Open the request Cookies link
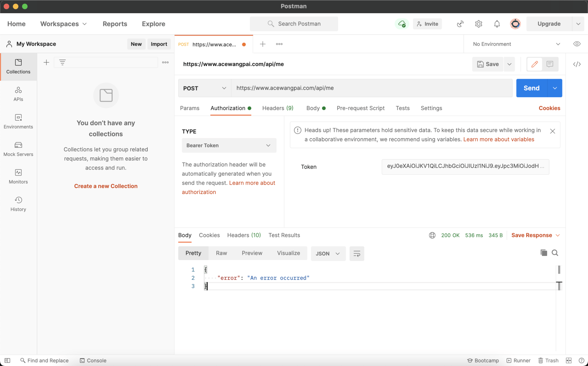This screenshot has height=366, width=588. [549, 108]
